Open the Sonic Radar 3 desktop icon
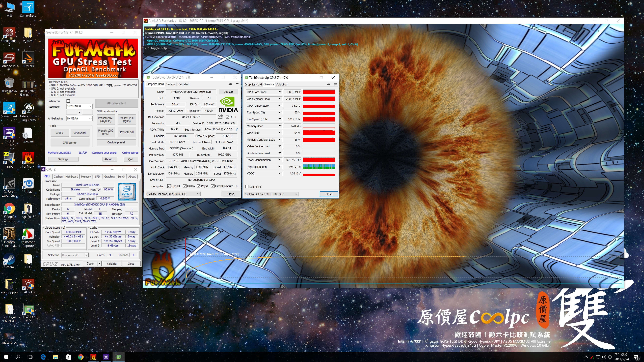 point(9,36)
